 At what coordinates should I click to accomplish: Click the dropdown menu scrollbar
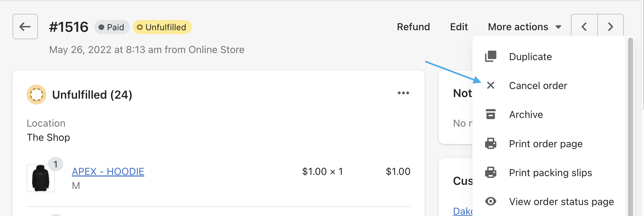pos(630,129)
